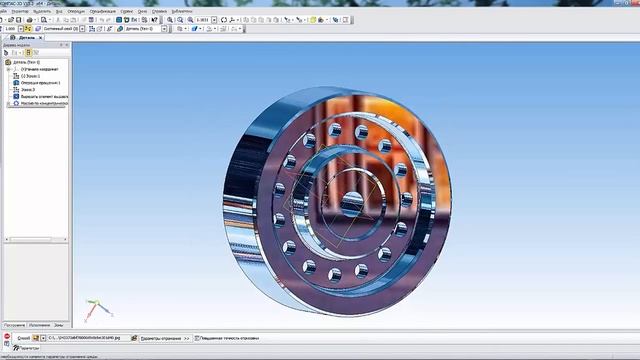
Task: Select Операция вращения:1 in tree
Action: [40, 83]
